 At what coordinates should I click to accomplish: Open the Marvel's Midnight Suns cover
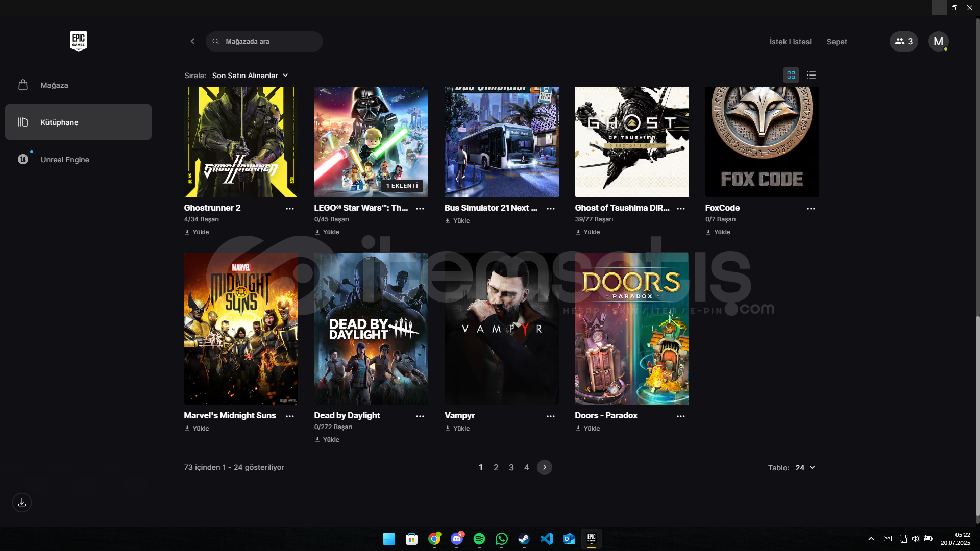241,329
